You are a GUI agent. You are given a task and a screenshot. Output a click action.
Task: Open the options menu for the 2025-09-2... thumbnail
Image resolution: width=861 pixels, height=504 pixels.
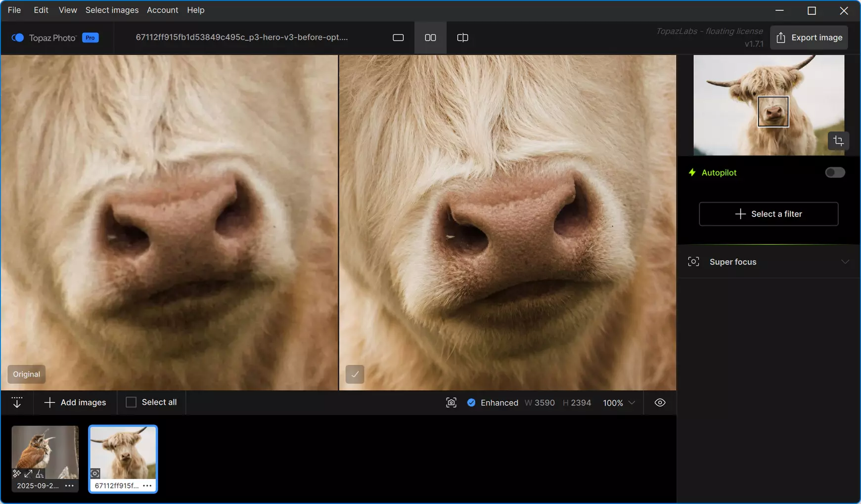pos(69,486)
